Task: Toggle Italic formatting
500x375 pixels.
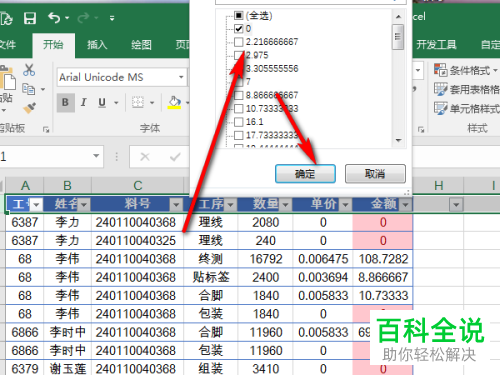Action: (x=84, y=102)
